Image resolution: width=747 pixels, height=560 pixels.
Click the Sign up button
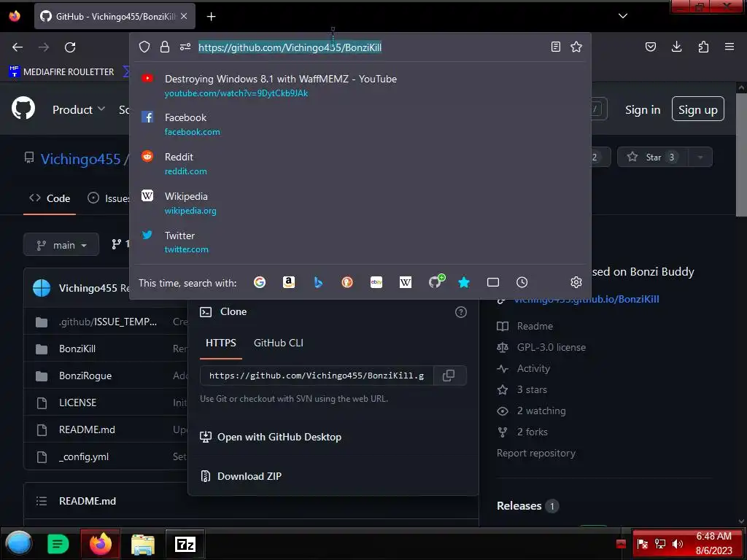point(698,109)
